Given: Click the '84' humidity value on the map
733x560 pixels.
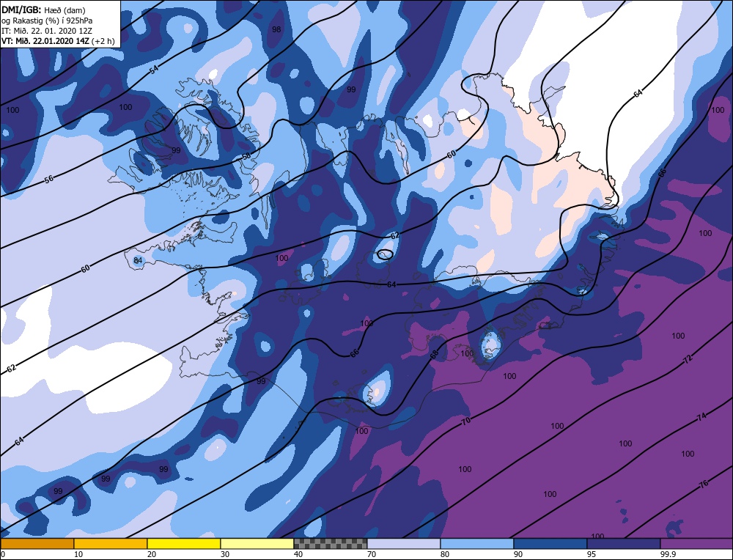Looking at the screenshot, I should [138, 260].
